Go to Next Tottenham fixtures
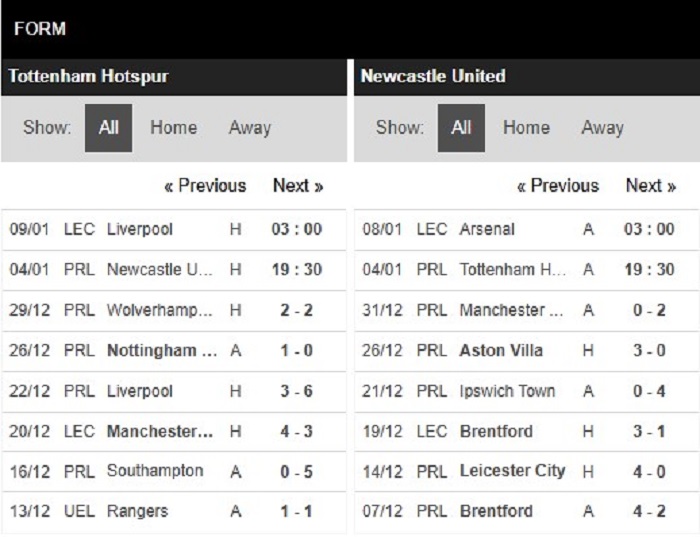Image resolution: width=700 pixels, height=537 pixels. coord(298,186)
